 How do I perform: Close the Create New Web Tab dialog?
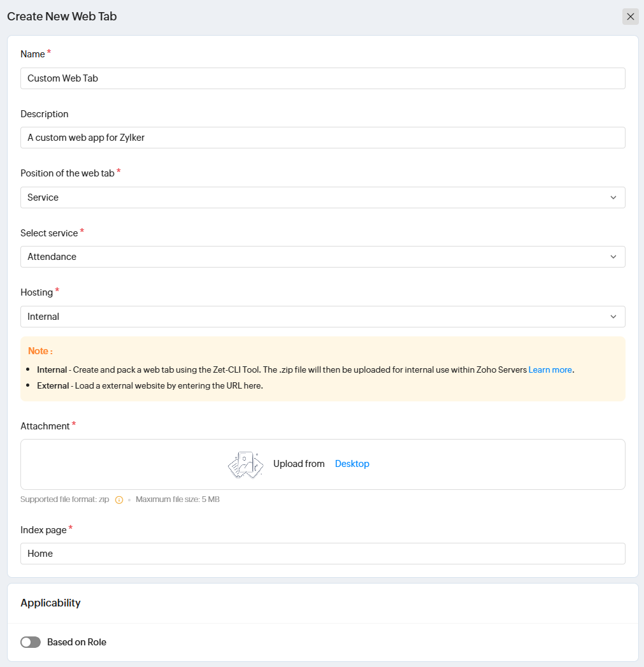click(630, 17)
